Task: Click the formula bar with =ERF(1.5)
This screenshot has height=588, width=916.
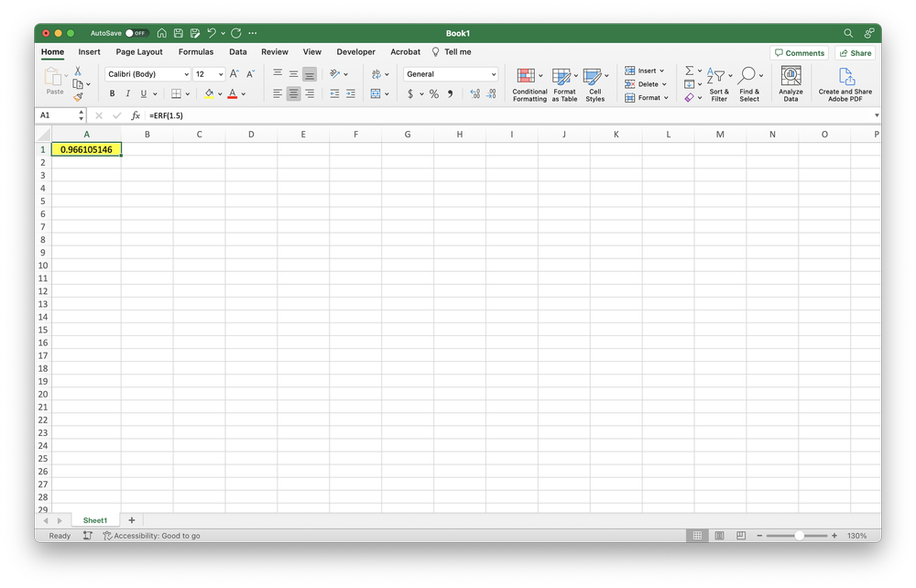Action: click(508, 115)
